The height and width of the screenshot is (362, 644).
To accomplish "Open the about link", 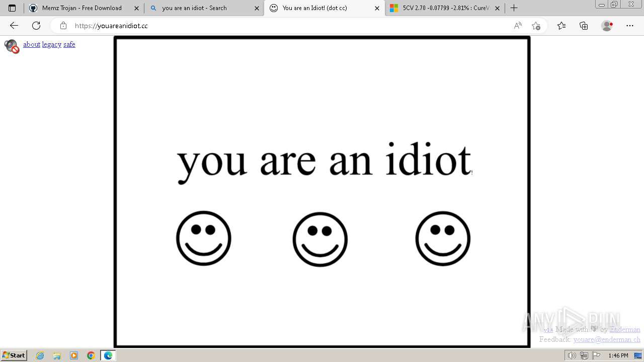I will click(x=32, y=44).
